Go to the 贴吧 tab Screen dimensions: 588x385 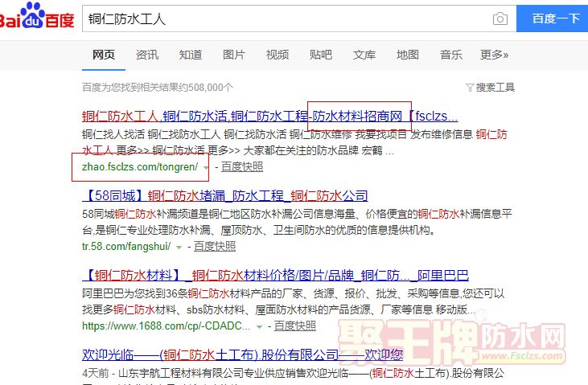(321, 55)
